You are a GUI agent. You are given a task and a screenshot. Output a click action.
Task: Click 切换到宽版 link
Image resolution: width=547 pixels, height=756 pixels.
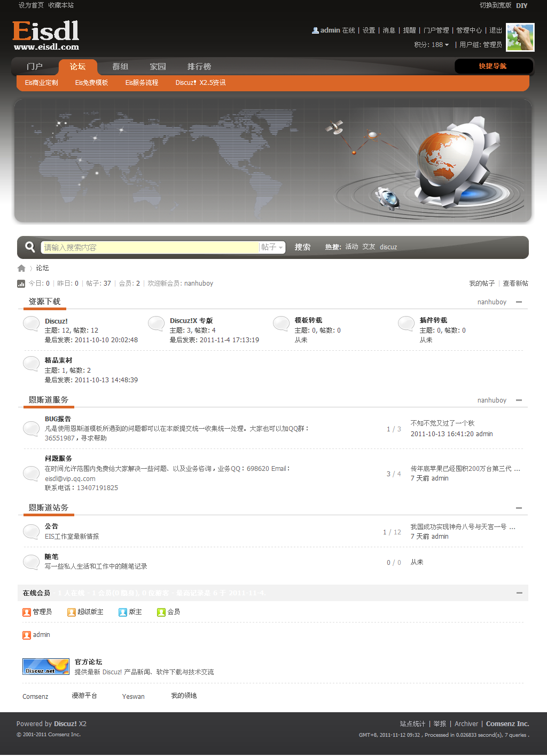[495, 5]
